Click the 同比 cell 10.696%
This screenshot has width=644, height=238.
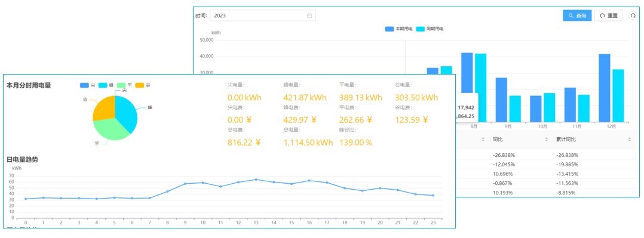click(503, 174)
